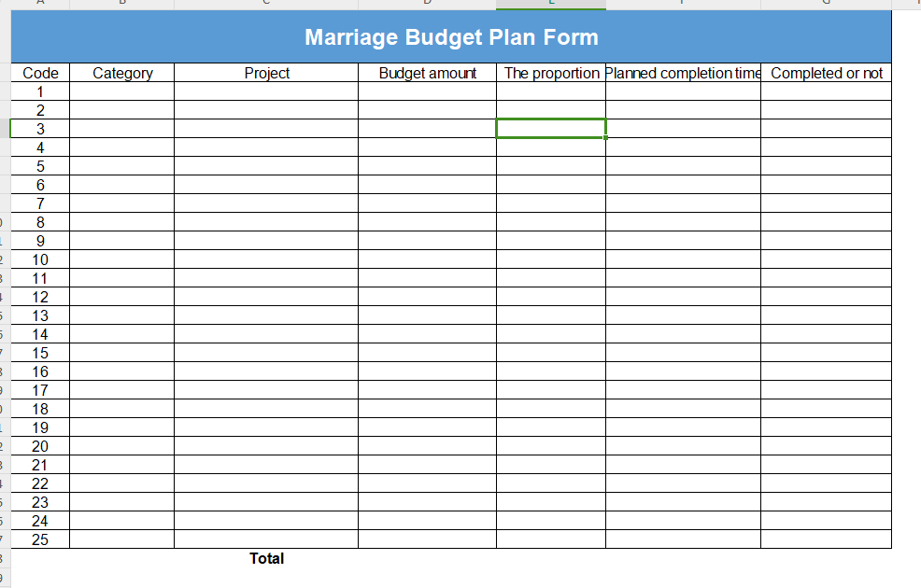The height and width of the screenshot is (588, 921).
Task: Select the Category header cell
Action: 122,73
